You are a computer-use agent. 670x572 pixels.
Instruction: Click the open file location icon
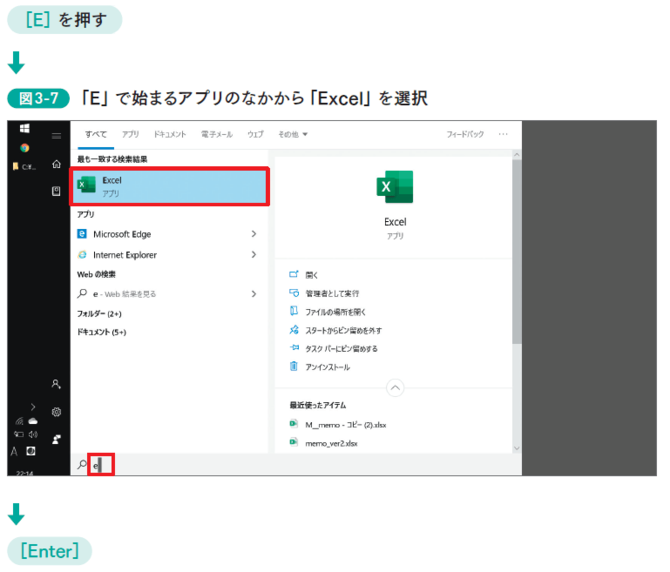(x=294, y=311)
